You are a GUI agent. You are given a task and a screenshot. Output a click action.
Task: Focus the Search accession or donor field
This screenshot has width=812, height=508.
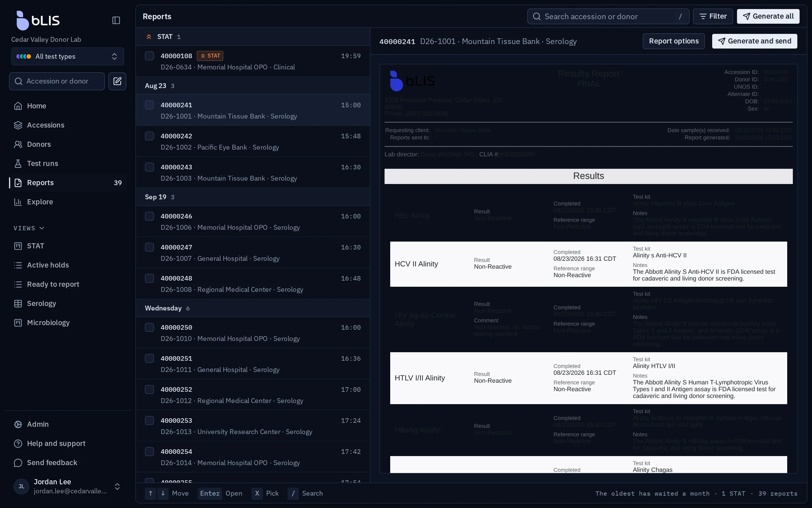click(x=608, y=16)
